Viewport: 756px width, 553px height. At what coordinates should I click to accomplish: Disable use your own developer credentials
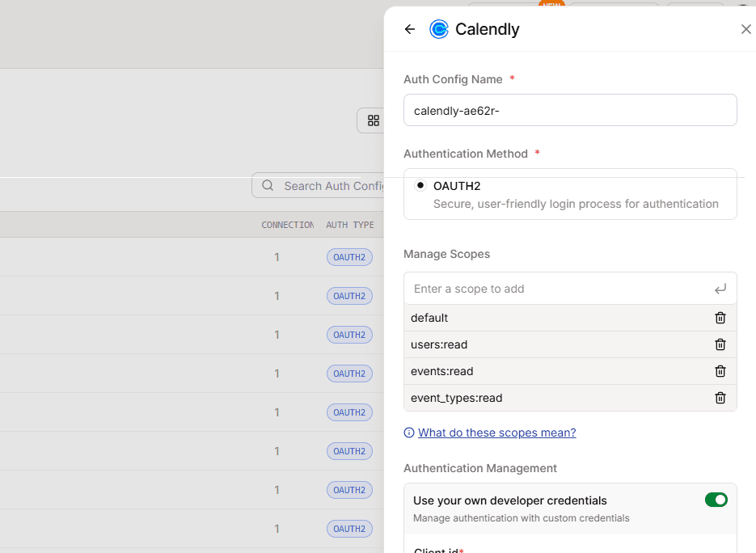[716, 500]
